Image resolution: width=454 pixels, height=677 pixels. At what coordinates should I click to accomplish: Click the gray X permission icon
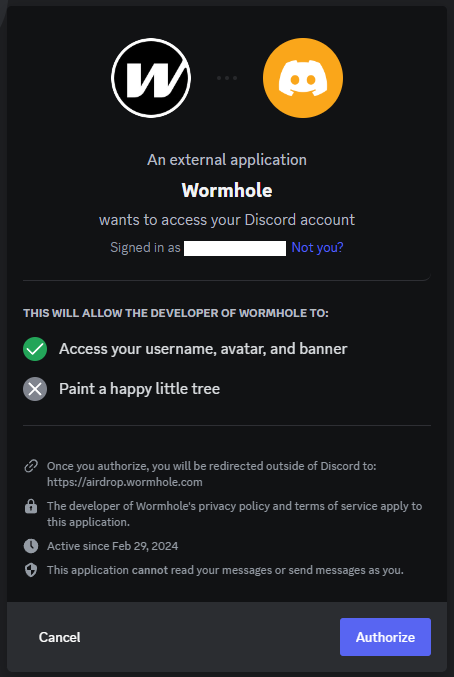[35, 389]
